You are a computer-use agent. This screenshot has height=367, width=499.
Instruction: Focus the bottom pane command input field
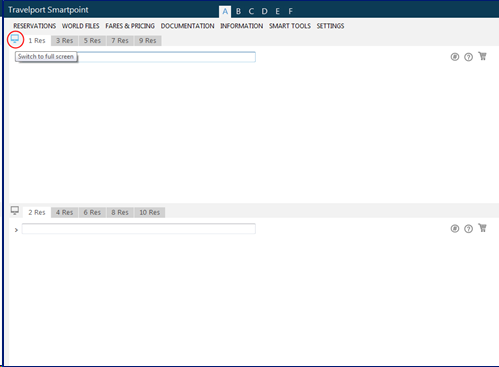(139, 229)
